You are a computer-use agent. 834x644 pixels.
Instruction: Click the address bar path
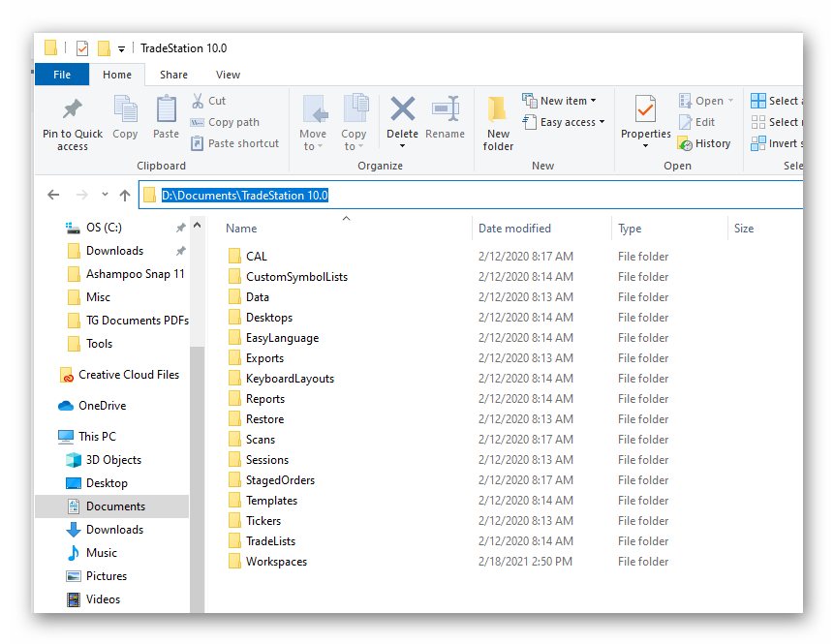pyautogui.click(x=245, y=196)
